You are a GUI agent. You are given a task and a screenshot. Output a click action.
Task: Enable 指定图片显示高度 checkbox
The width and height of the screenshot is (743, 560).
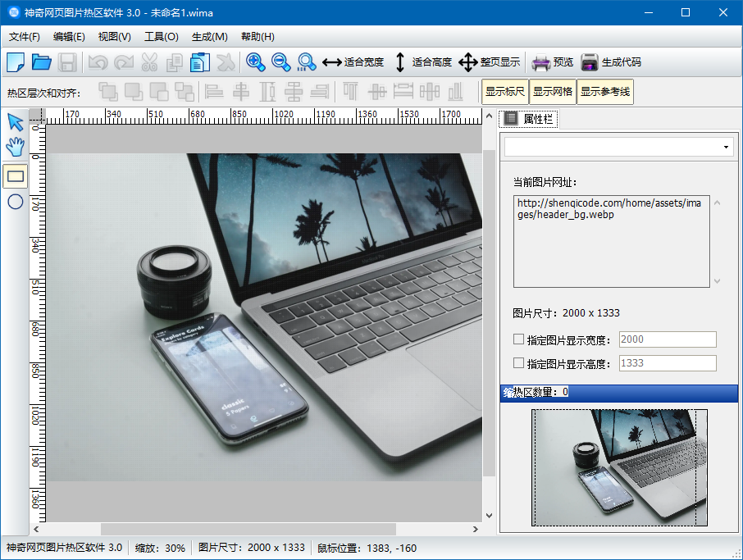pyautogui.click(x=518, y=363)
